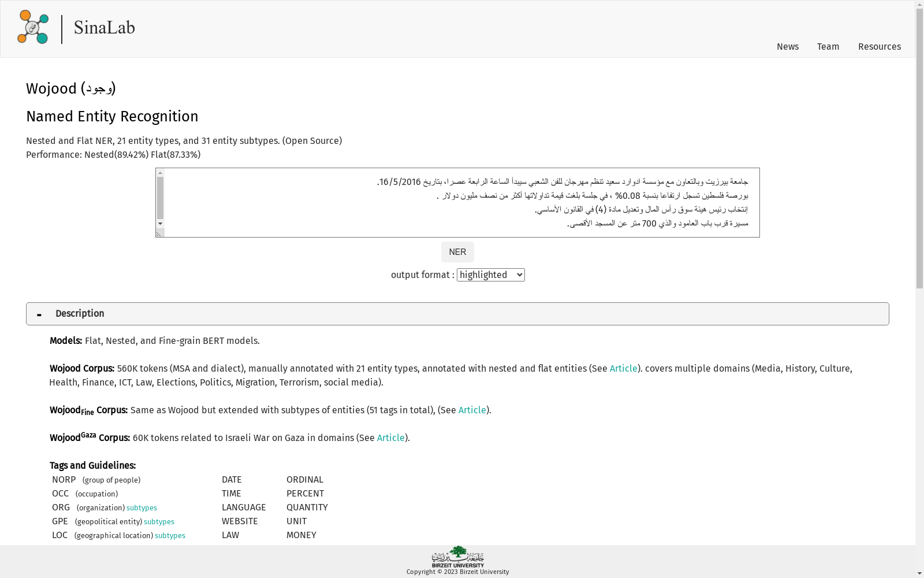This screenshot has height=578, width=924.
Task: Open ORG subtypes link
Action: (141, 508)
